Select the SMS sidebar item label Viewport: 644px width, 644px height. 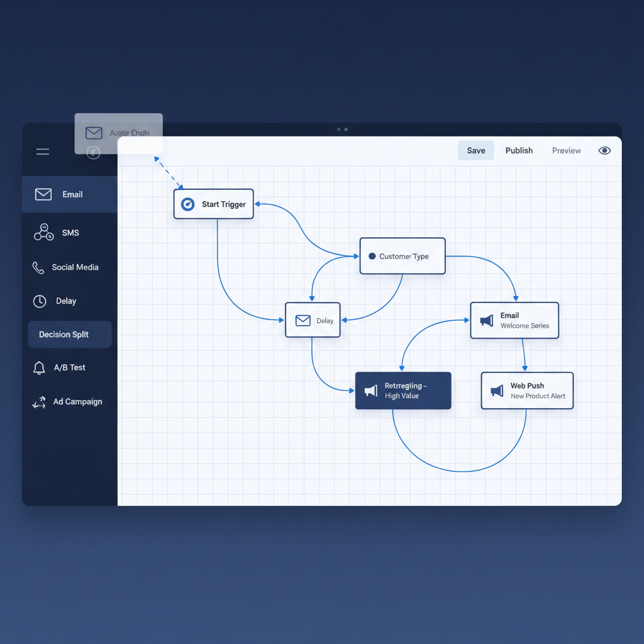tap(70, 233)
